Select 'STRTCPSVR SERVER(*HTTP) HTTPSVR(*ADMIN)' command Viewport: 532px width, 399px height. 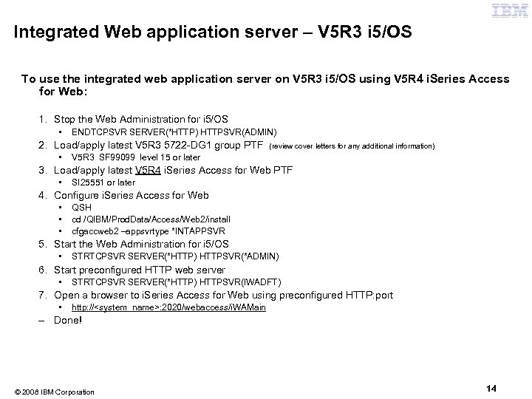click(175, 256)
